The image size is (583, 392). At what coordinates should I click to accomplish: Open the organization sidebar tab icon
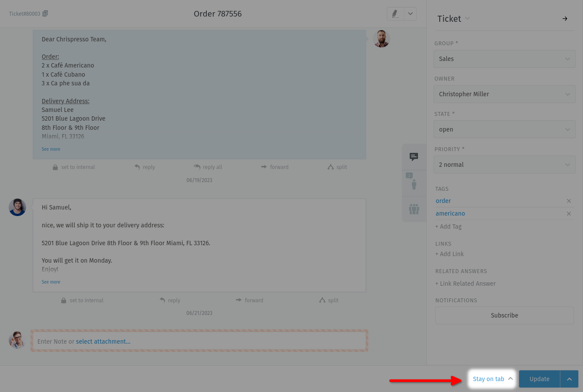414,210
